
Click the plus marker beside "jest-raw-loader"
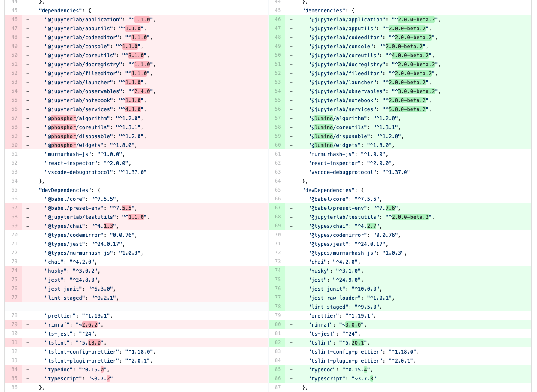click(x=291, y=298)
